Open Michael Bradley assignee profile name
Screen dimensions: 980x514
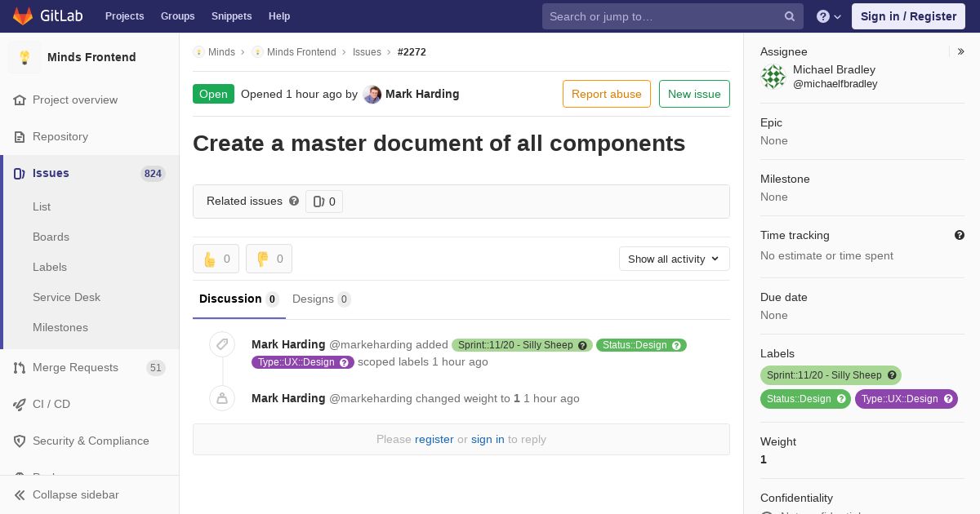tap(834, 69)
